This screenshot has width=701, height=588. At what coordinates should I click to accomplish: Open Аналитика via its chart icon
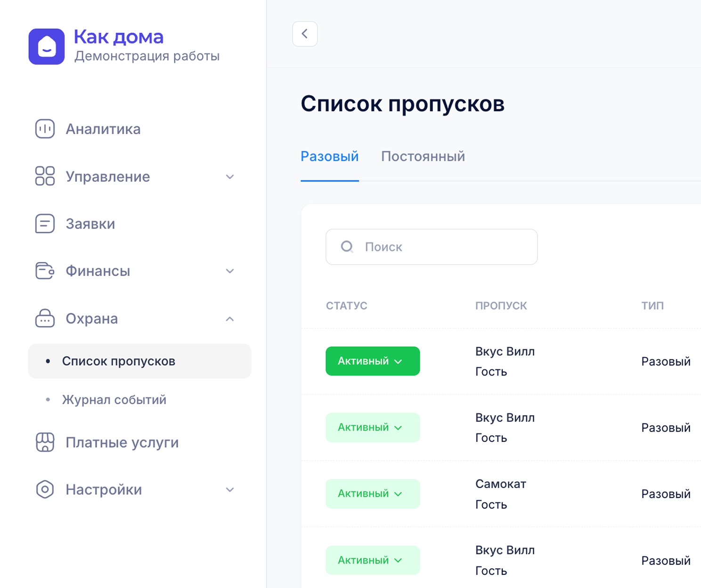(45, 129)
